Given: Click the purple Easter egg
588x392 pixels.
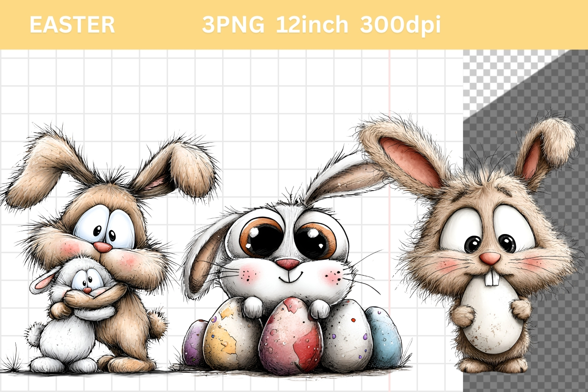Looking at the screenshot, I should [193, 343].
